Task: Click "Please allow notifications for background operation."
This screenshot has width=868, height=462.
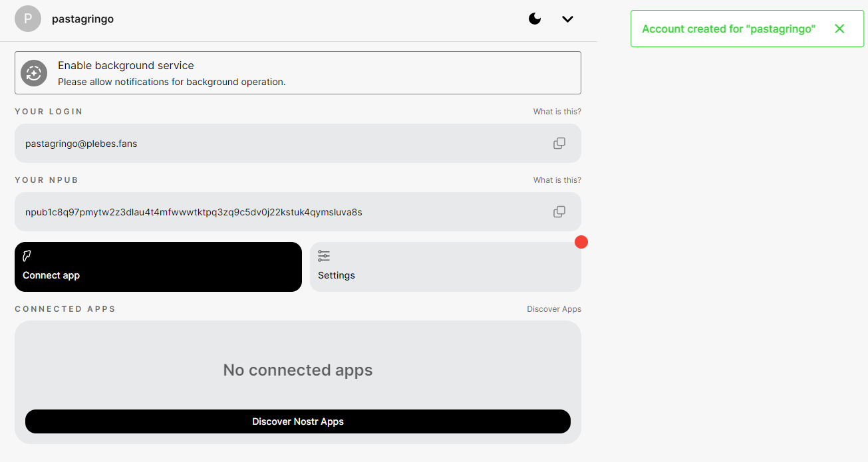Action: (172, 82)
